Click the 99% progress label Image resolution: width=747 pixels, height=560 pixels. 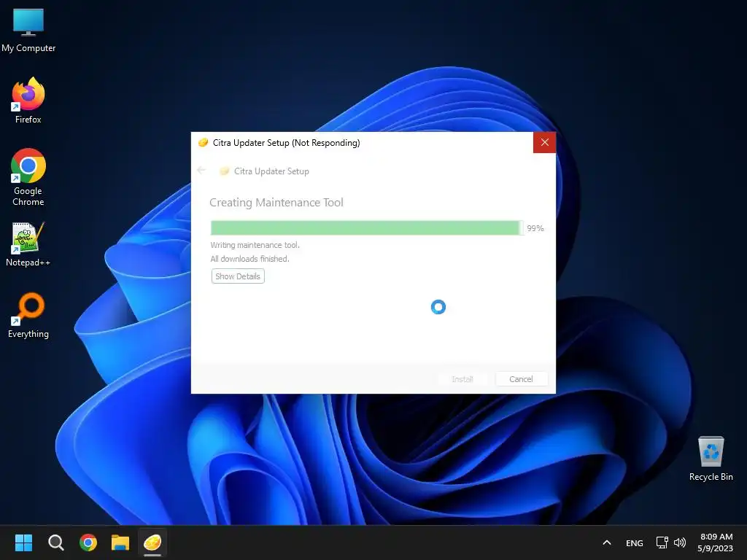coord(535,228)
